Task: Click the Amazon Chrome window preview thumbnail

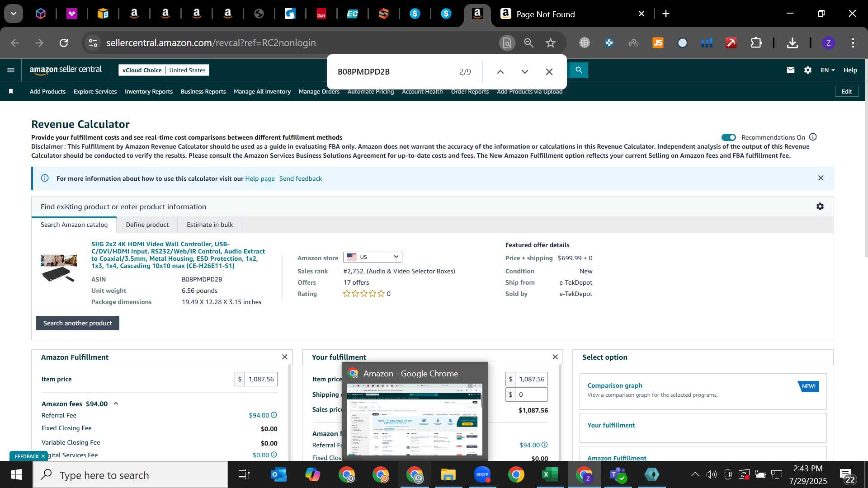Action: (x=415, y=419)
